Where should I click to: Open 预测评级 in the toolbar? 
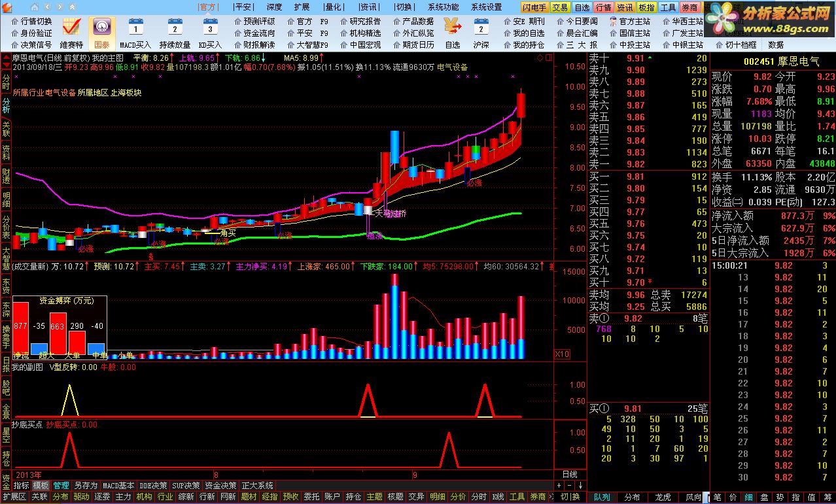(254, 21)
